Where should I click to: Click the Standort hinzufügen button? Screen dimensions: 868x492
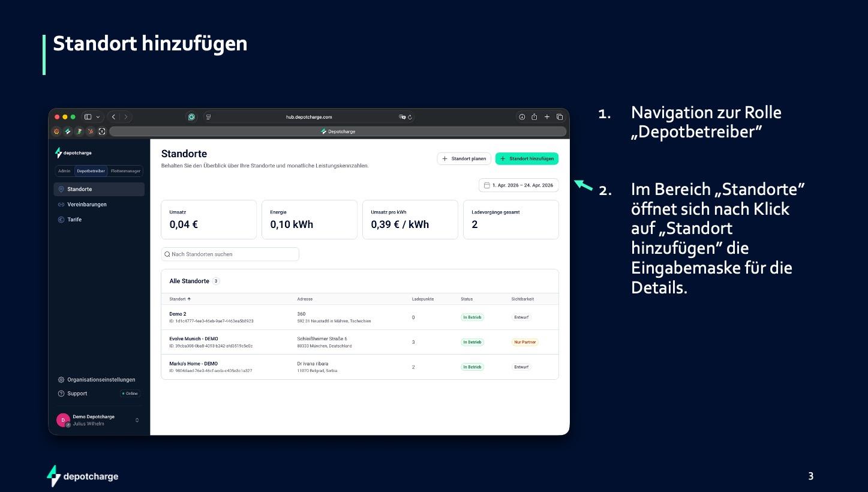pyautogui.click(x=527, y=158)
